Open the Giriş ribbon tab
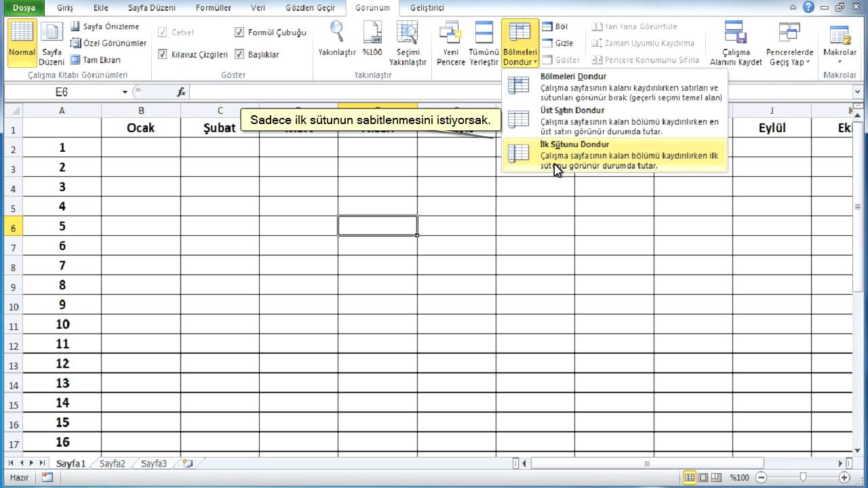Screen dimensions: 868x488 click(x=66, y=8)
